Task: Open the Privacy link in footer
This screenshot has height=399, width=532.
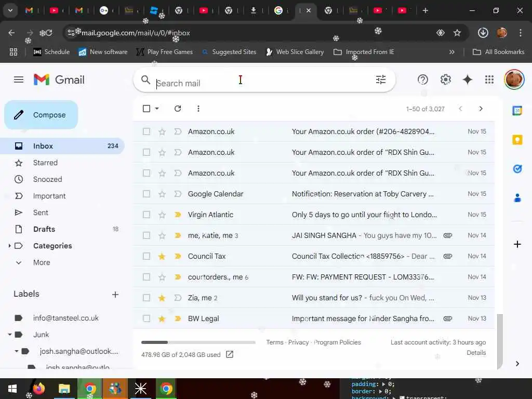Action: tap(299, 342)
